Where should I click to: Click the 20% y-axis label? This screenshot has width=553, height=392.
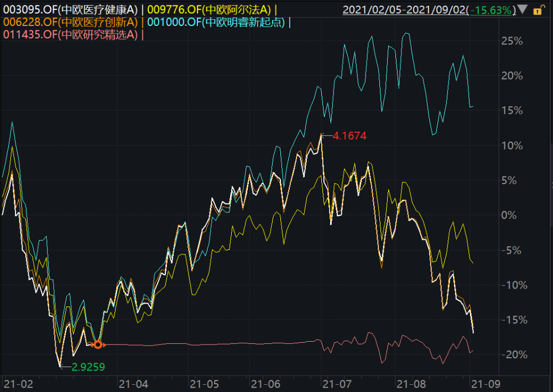coord(512,76)
